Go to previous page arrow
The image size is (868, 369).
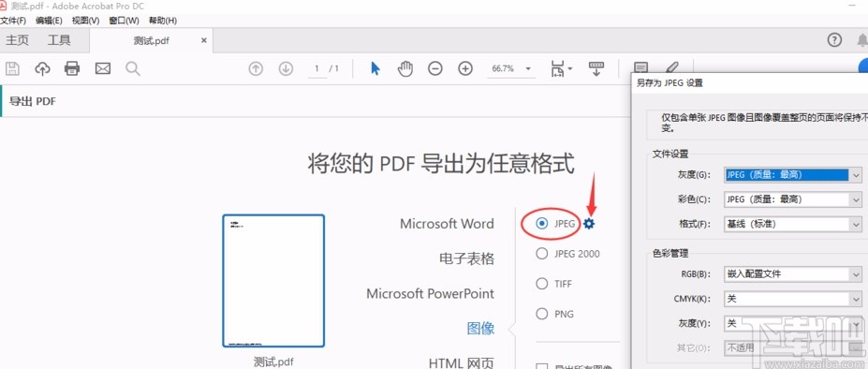(x=256, y=68)
